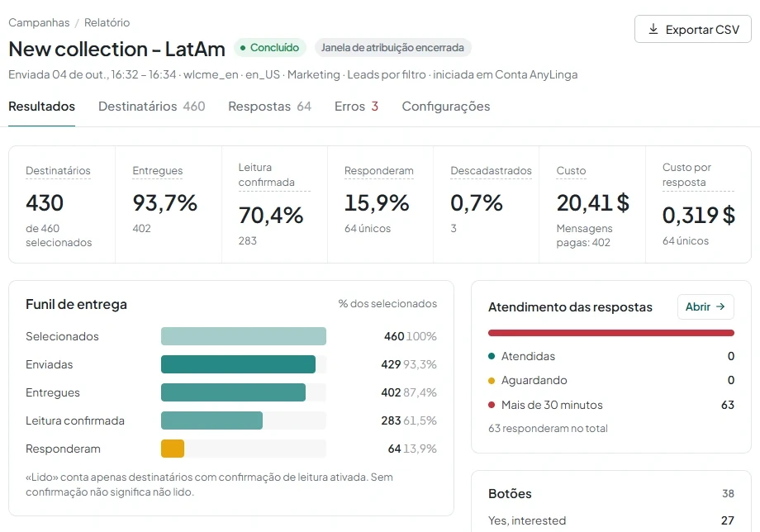Click the New collection – LatAm title

pos(116,49)
